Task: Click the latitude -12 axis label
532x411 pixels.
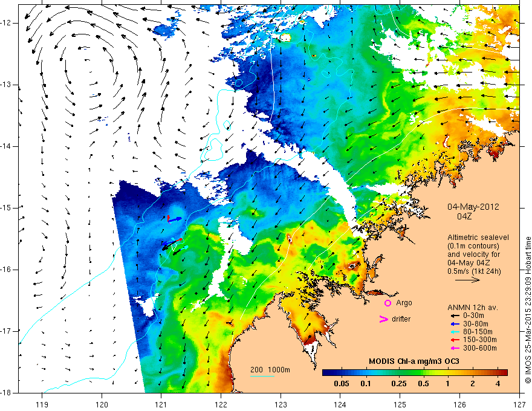Action: [x=7, y=23]
